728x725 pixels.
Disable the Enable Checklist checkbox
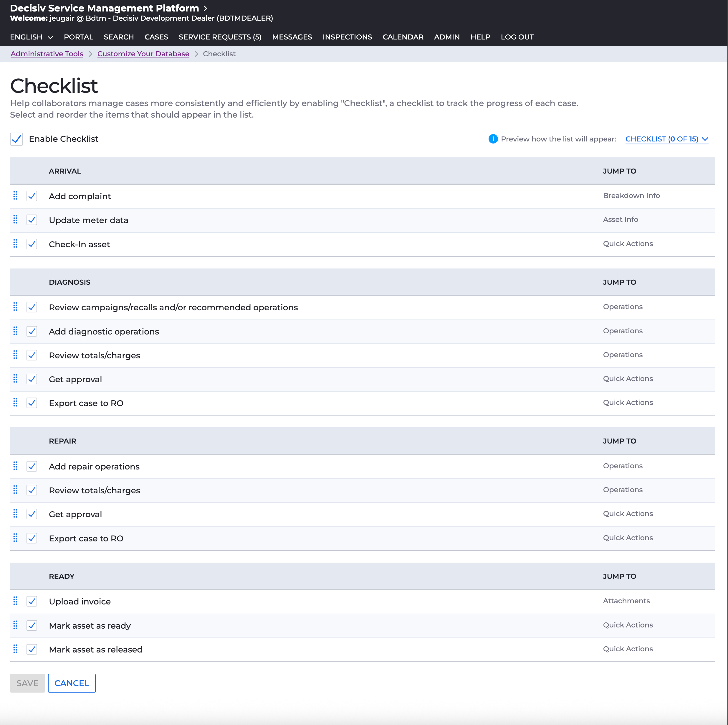tap(16, 139)
